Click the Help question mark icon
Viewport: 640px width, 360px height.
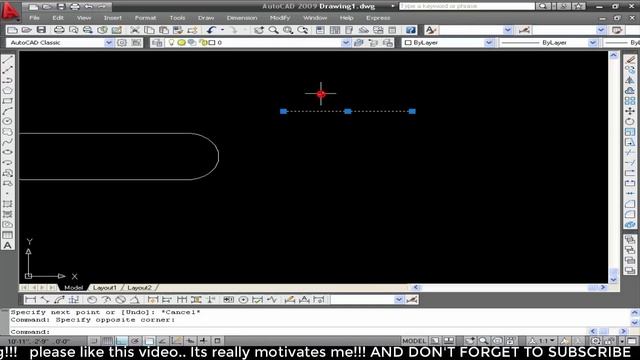pos(411,30)
